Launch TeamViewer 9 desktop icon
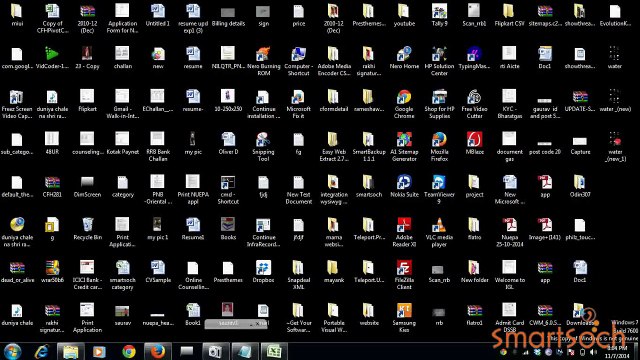640x360 pixels. click(439, 182)
